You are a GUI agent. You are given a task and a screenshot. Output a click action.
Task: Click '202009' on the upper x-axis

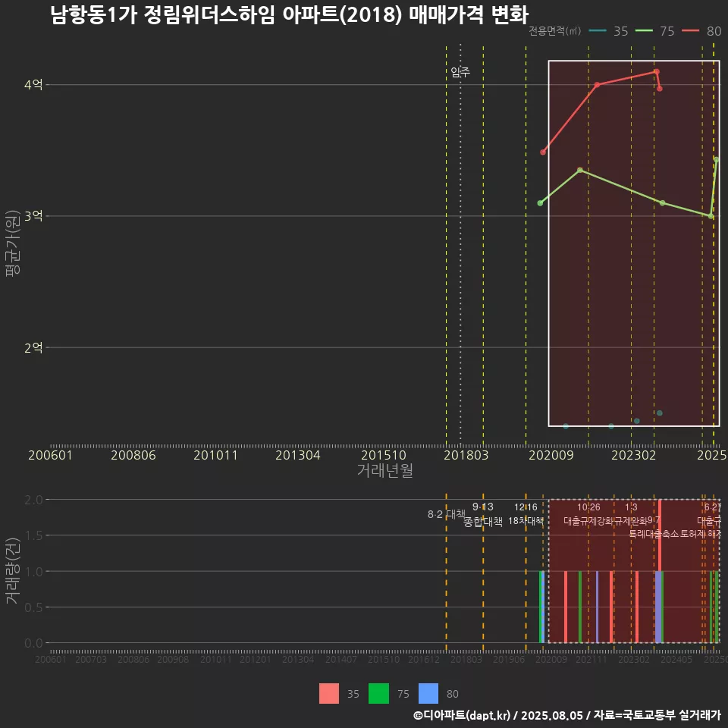tap(551, 455)
